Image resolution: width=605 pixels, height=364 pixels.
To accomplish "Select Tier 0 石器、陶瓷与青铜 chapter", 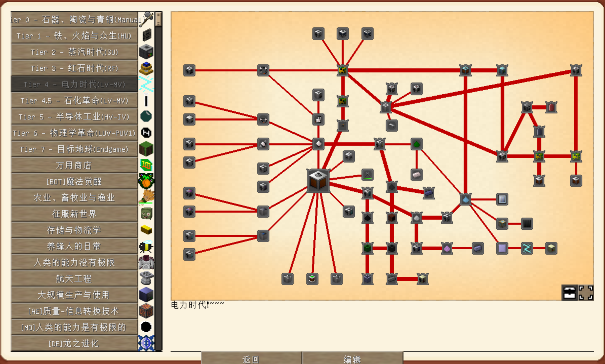I will click(74, 19).
